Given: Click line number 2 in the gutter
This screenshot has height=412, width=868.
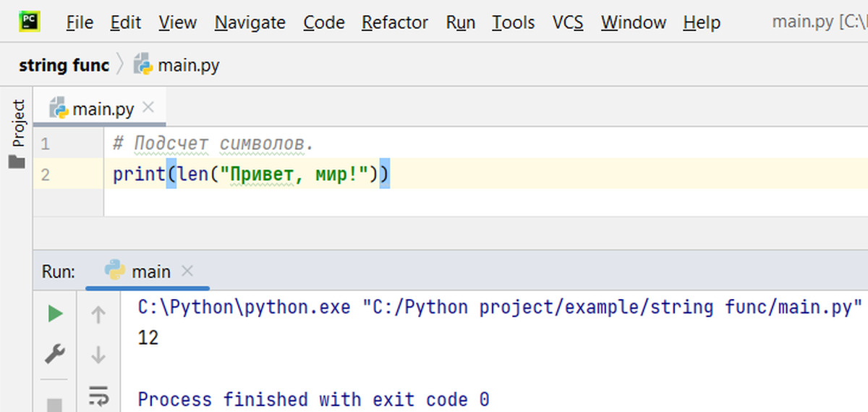Looking at the screenshot, I should tap(46, 175).
